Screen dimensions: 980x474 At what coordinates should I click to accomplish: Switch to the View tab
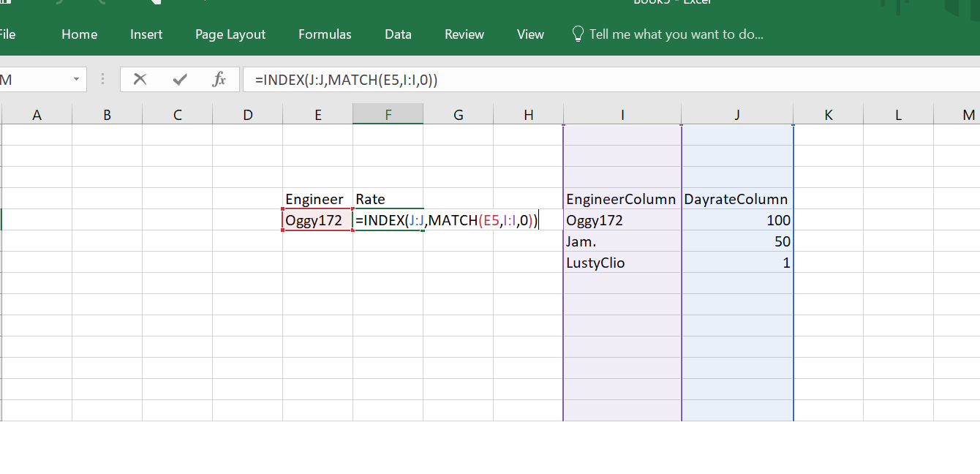click(x=530, y=34)
